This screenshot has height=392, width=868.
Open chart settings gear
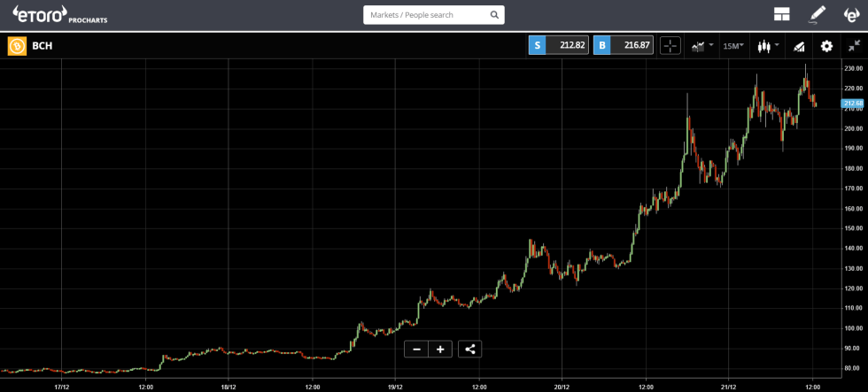click(x=826, y=45)
